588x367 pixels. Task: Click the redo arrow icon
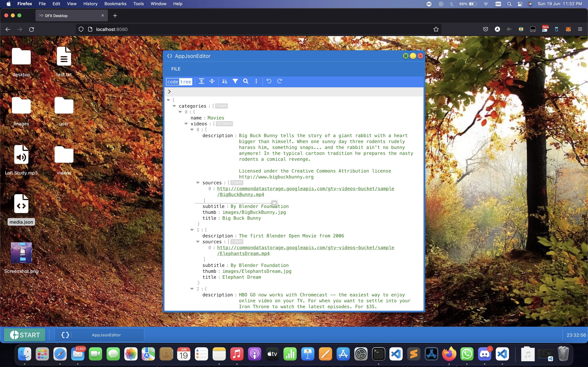pyautogui.click(x=279, y=81)
